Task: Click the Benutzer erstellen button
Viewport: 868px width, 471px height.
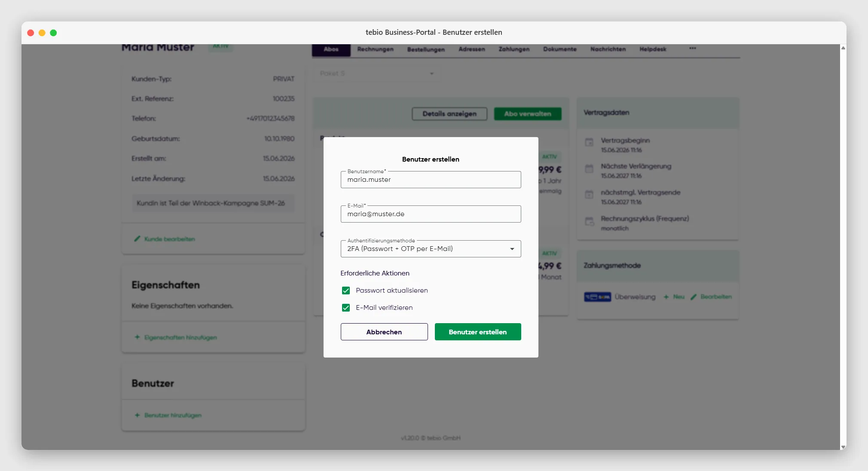Action: click(x=478, y=332)
